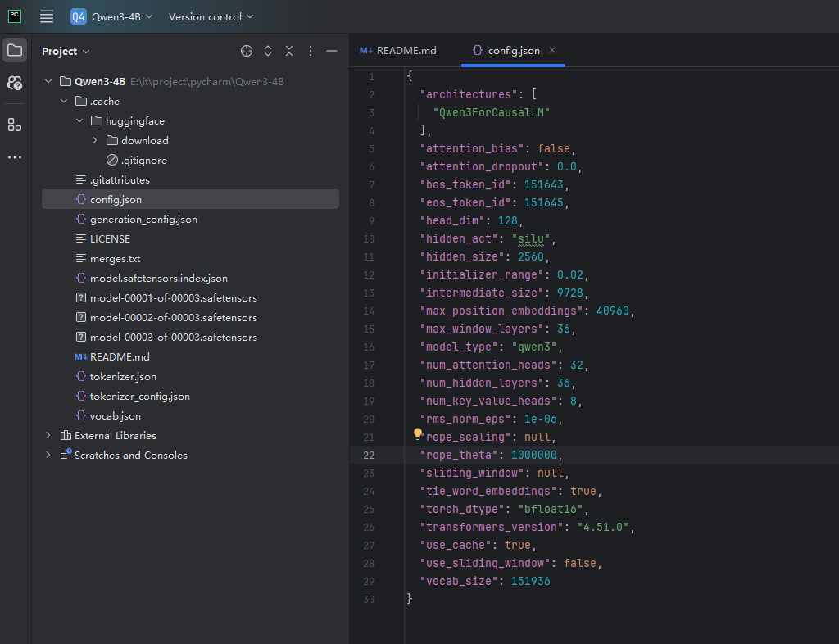The height and width of the screenshot is (644, 839).
Task: Expand External Libraries node
Action: pyautogui.click(x=48, y=435)
